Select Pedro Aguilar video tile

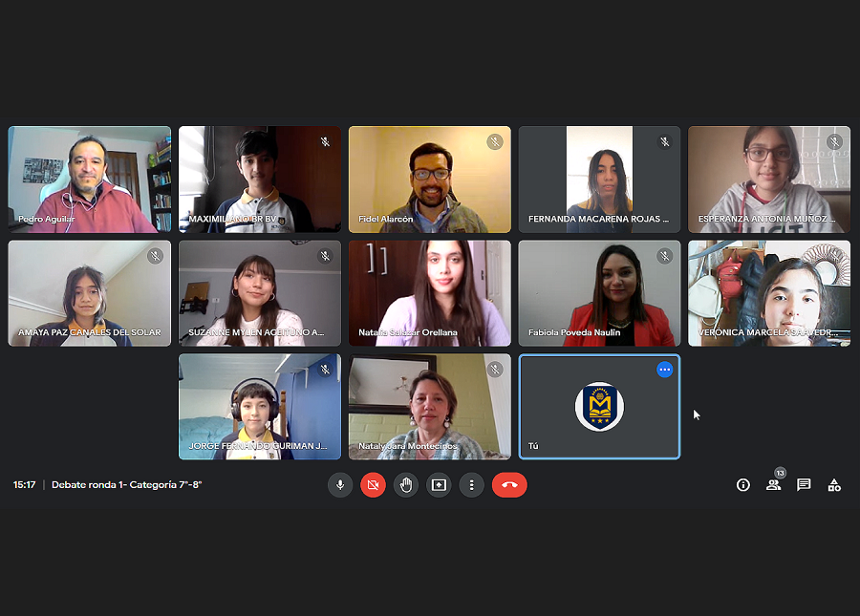(90, 180)
